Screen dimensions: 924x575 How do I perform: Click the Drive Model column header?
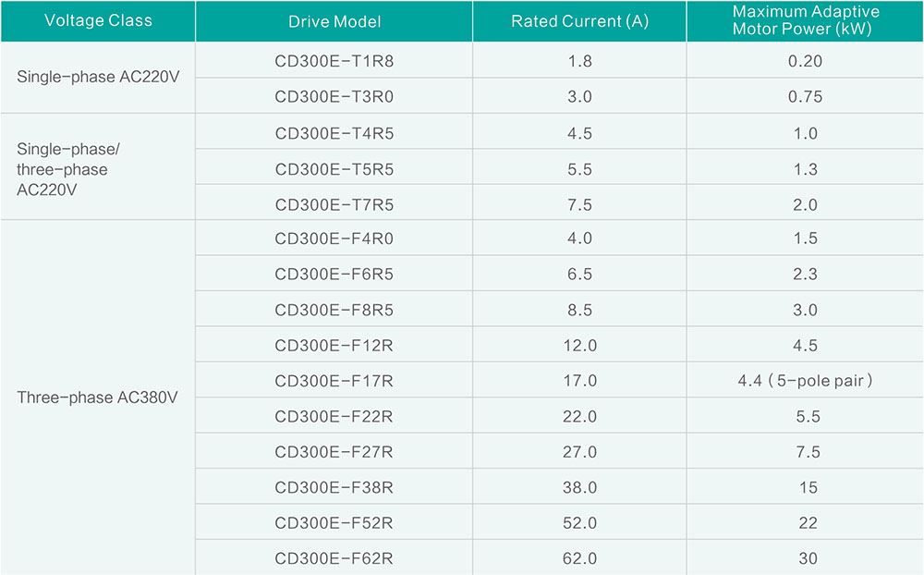coord(334,21)
